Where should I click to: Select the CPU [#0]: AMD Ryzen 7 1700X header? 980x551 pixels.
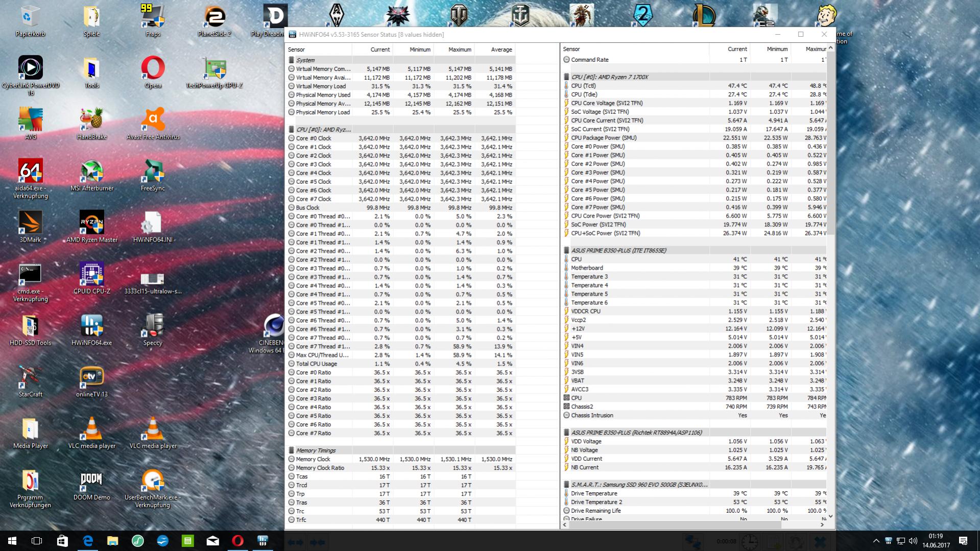point(695,77)
